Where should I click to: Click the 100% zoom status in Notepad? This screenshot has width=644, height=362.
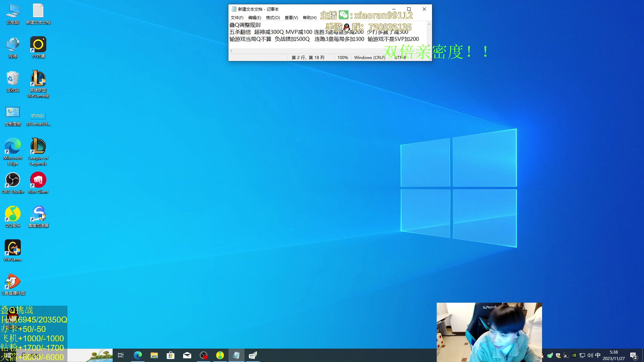click(342, 58)
